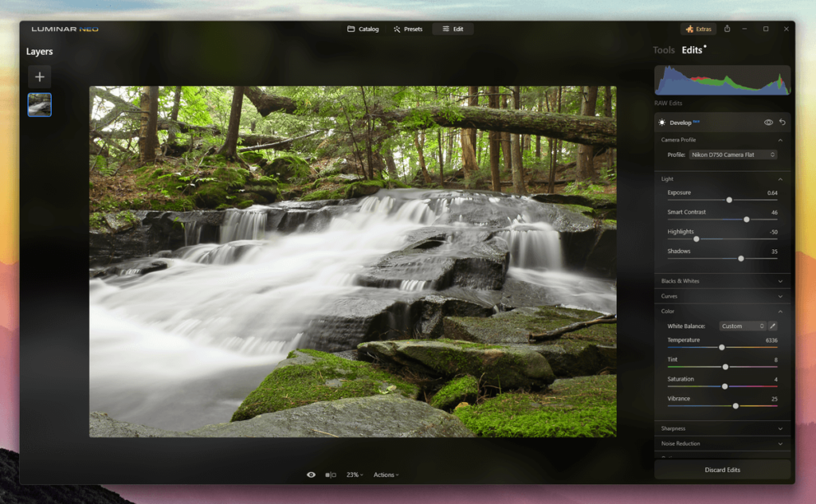Open the 23% zoom level dropdown
The image size is (816, 504).
pos(354,475)
